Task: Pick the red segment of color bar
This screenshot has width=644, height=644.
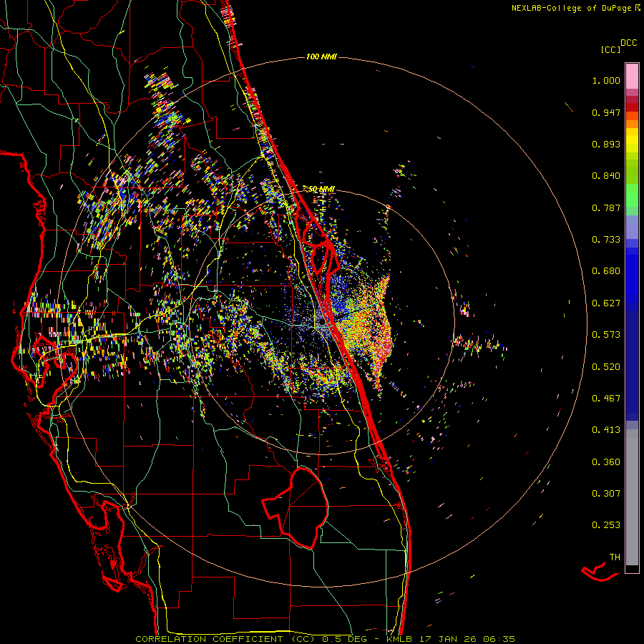Action: [632, 107]
